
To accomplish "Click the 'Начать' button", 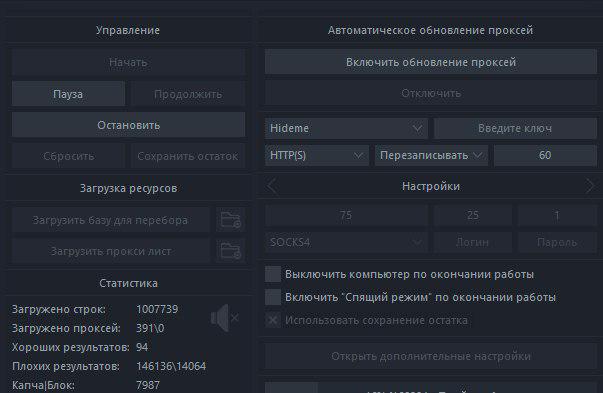I will coord(128,62).
